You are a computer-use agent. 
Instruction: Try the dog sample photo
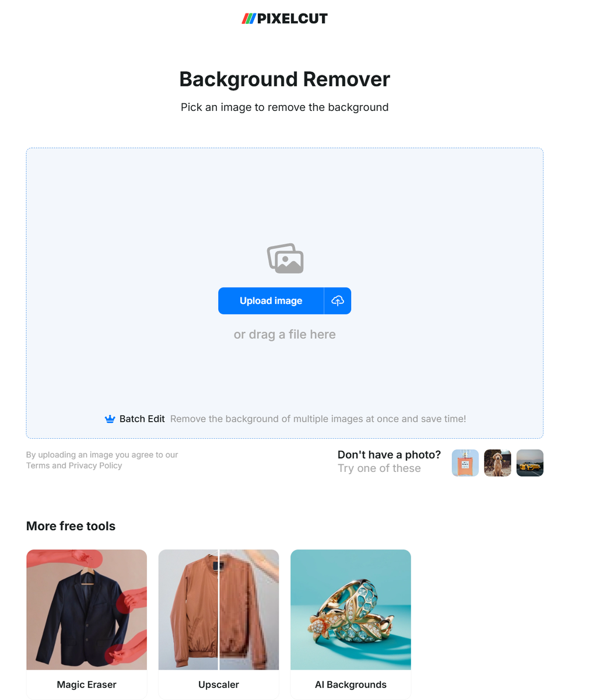[x=497, y=463]
